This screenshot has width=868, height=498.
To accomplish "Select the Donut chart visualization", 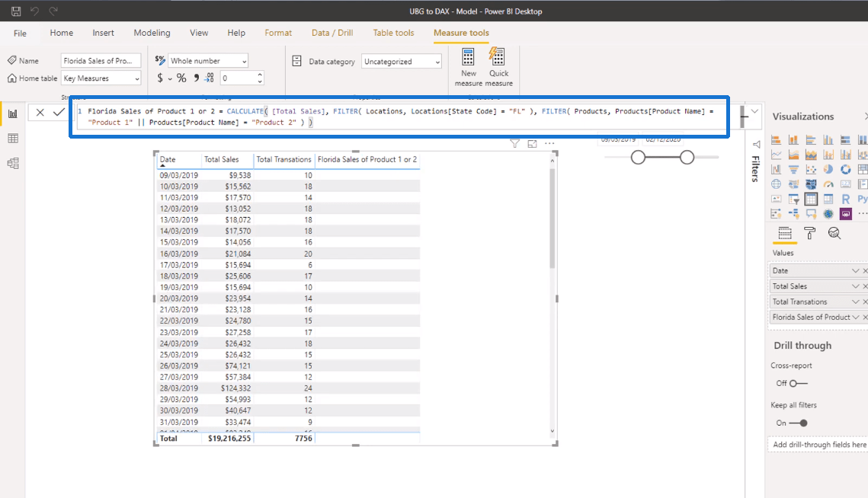I will click(x=845, y=169).
